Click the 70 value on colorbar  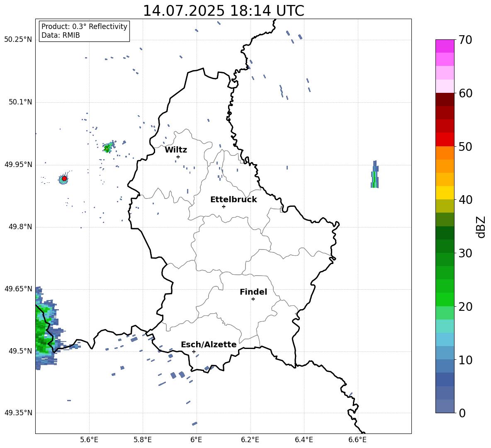pos(465,40)
